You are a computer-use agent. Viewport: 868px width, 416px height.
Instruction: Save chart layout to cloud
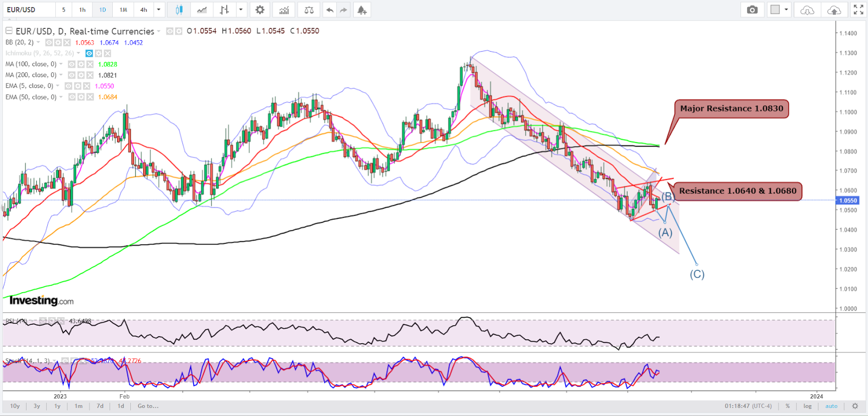pyautogui.click(x=834, y=10)
